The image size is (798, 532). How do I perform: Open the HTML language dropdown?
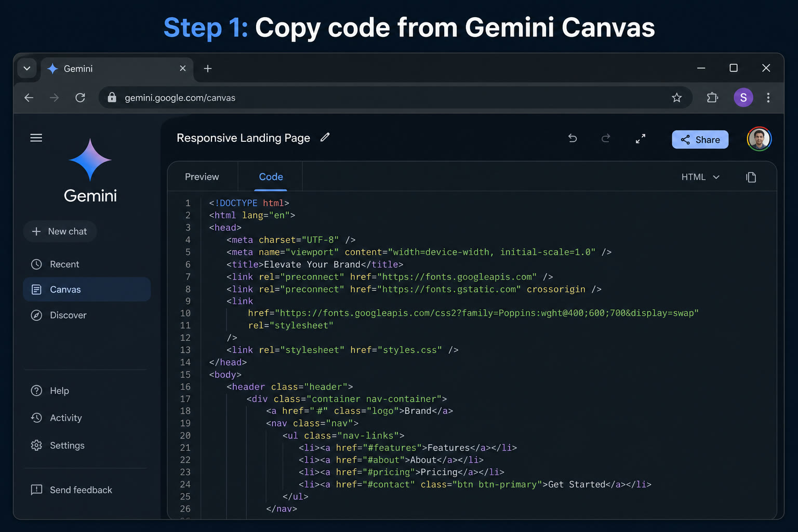[700, 177]
